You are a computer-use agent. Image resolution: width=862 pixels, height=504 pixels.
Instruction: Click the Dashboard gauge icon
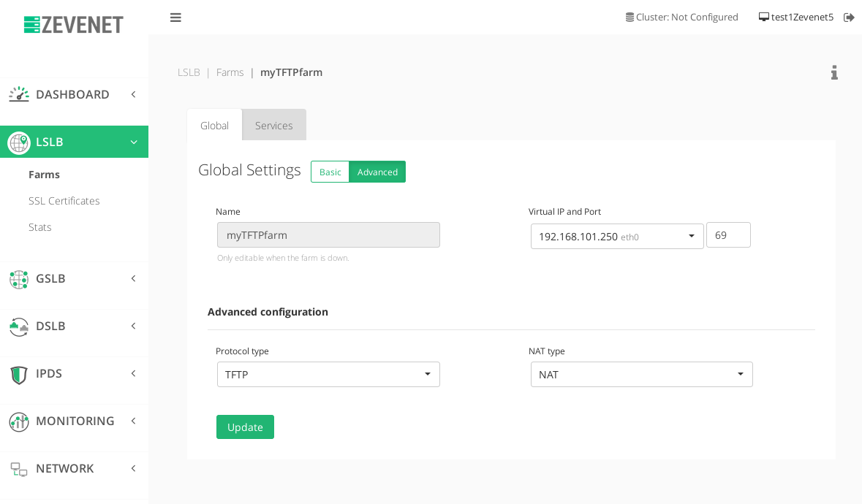click(x=19, y=94)
